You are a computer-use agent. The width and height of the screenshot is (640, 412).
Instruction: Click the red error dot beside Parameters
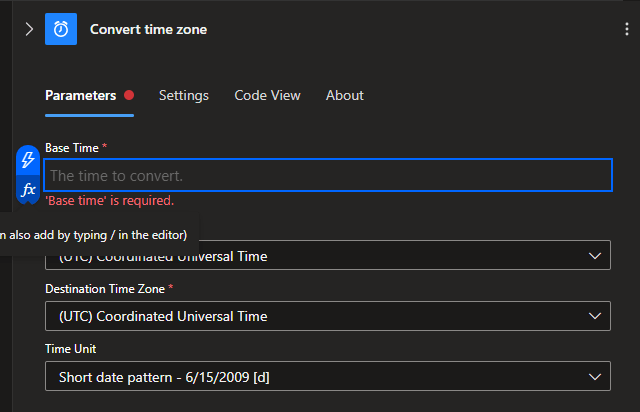[129, 95]
